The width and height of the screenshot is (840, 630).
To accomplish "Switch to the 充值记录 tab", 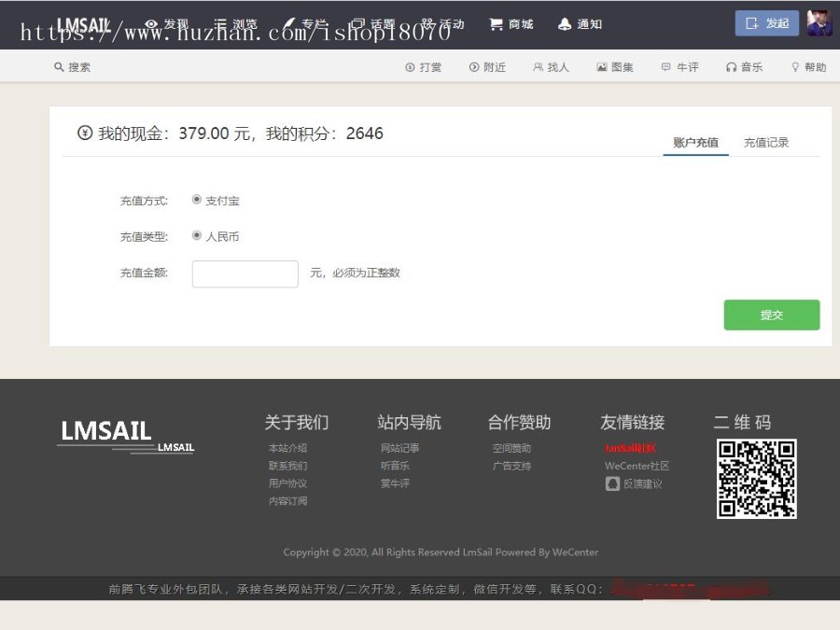I will click(x=765, y=143).
